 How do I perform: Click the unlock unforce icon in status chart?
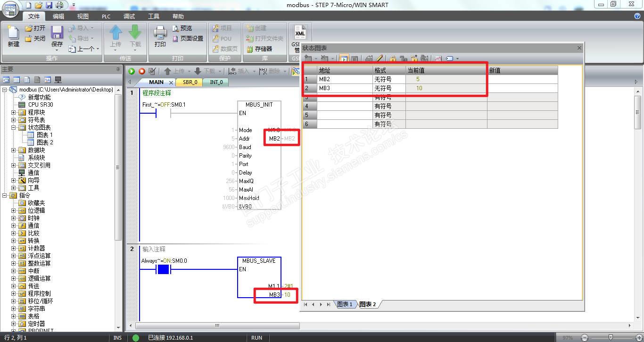pyautogui.click(x=403, y=59)
